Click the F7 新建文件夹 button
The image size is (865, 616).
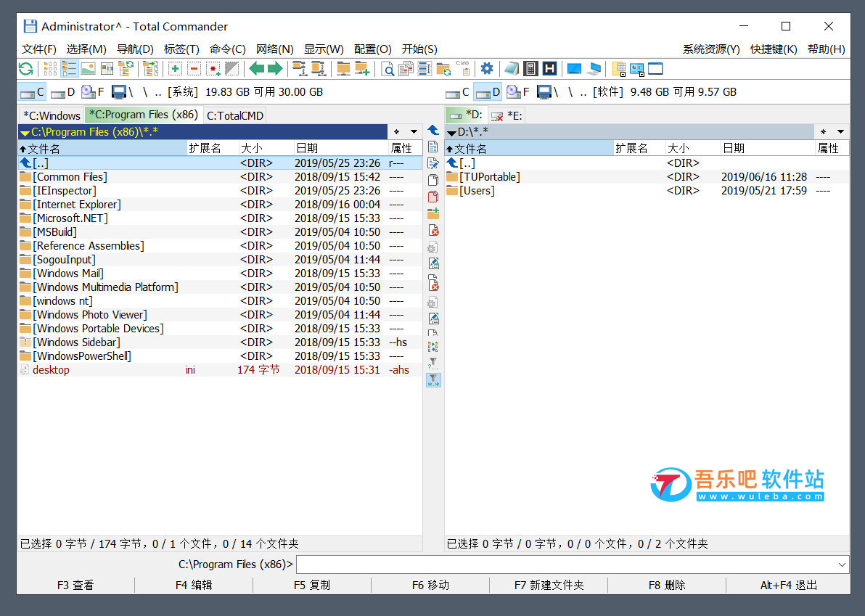pos(549,585)
